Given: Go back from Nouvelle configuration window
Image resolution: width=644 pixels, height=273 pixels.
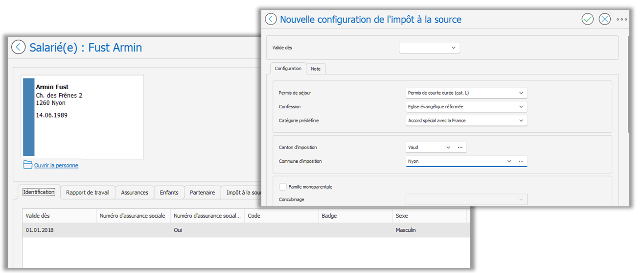Looking at the screenshot, I should tap(271, 19).
